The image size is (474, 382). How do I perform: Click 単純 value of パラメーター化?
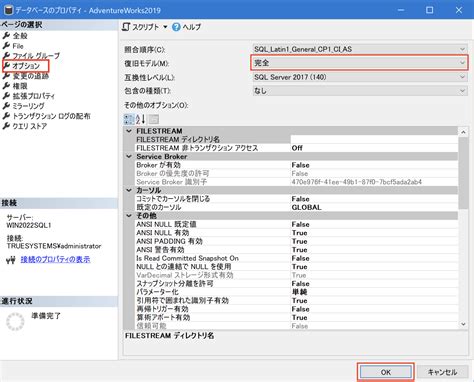tap(299, 292)
